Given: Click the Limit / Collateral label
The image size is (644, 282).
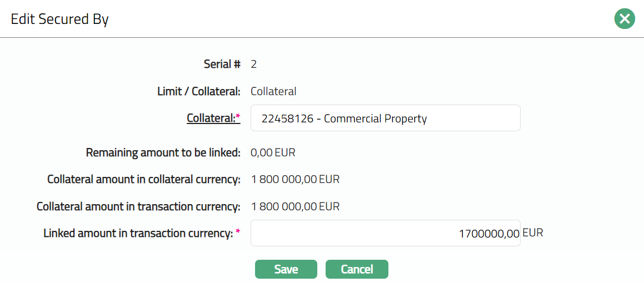Looking at the screenshot, I should (198, 91).
